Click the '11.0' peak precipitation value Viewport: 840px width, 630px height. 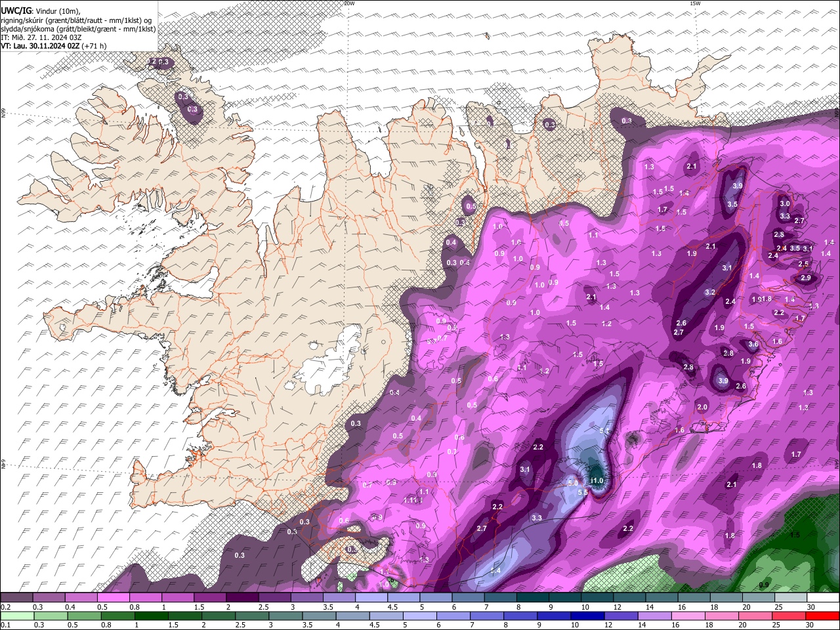(597, 481)
